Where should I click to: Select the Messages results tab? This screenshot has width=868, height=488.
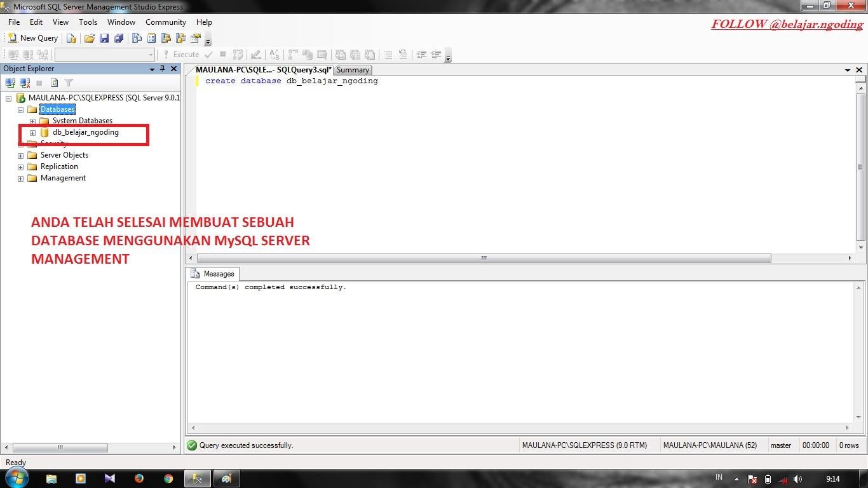[213, 274]
